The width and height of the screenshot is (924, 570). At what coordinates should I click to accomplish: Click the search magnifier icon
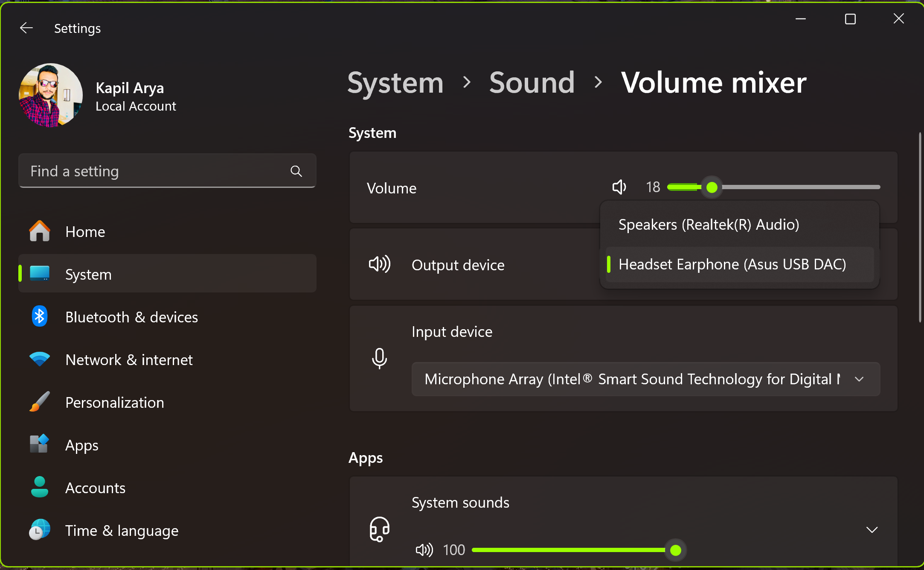296,171
